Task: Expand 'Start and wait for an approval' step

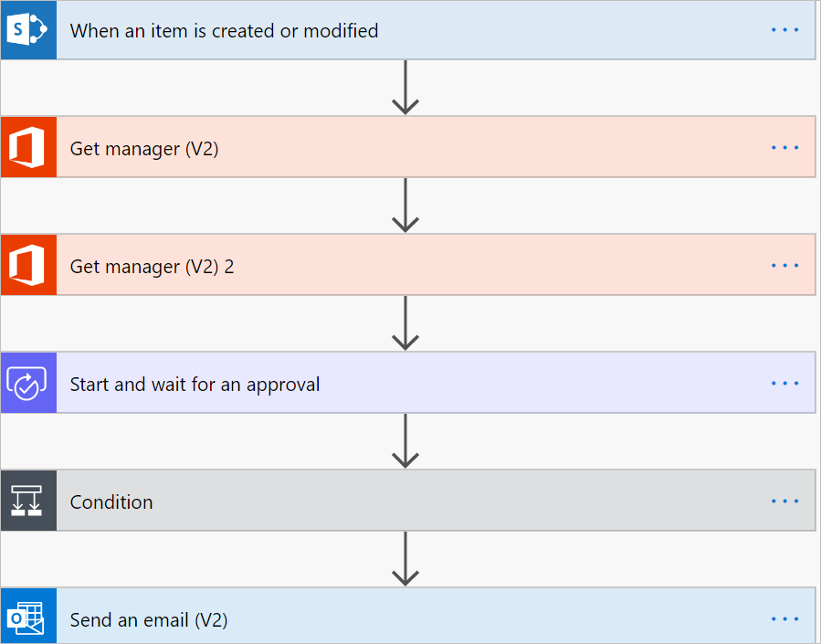Action: click(408, 383)
